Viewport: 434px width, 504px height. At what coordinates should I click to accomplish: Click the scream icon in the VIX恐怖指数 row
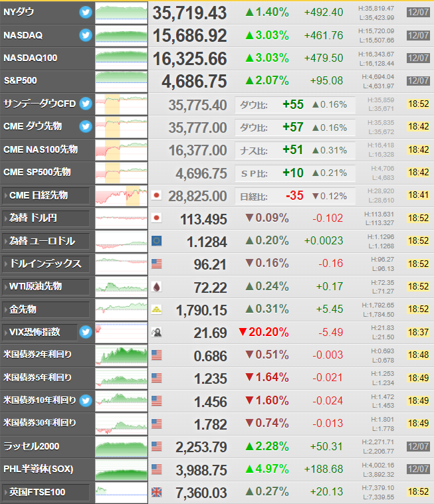[157, 332]
